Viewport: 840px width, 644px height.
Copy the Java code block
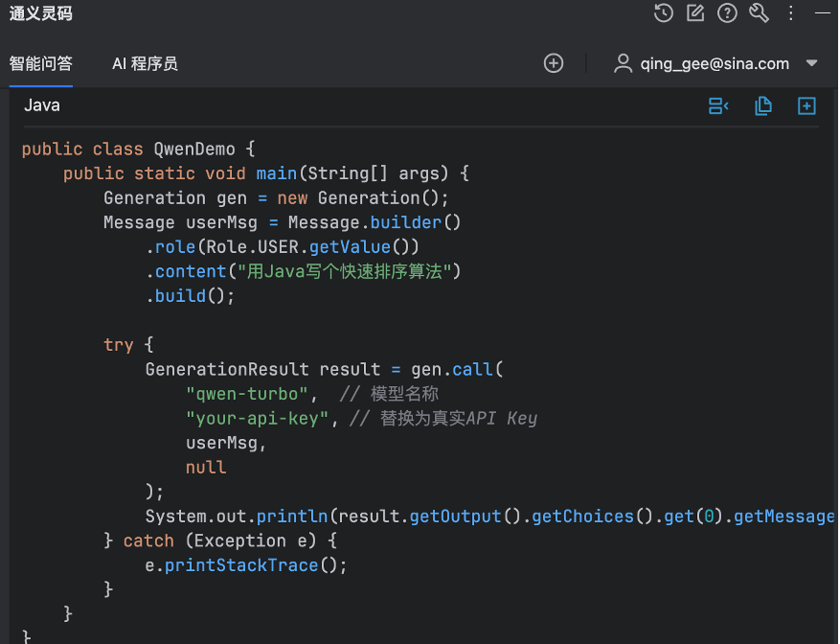763,106
